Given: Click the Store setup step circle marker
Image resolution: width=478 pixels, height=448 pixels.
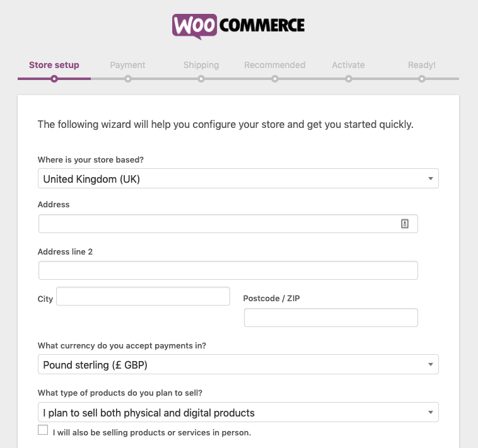Looking at the screenshot, I should pos(54,79).
